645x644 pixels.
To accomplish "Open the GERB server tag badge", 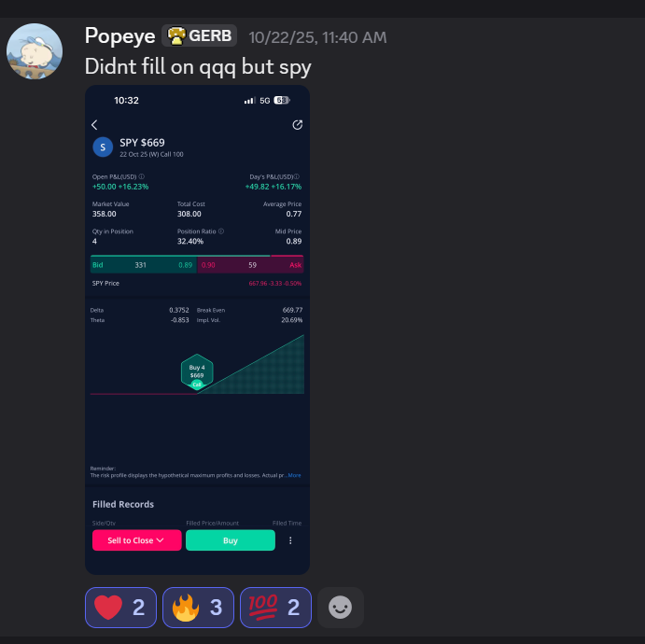I will [x=199, y=35].
